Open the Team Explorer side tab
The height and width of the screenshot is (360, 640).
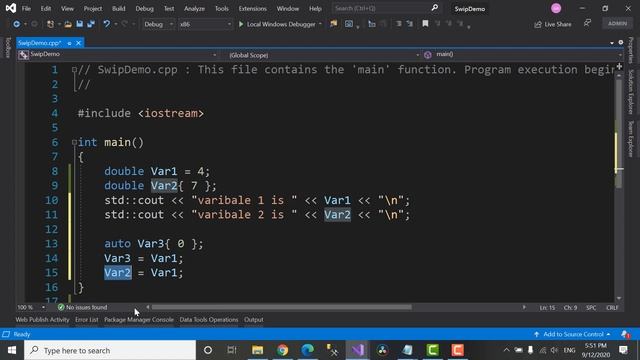pos(631,139)
